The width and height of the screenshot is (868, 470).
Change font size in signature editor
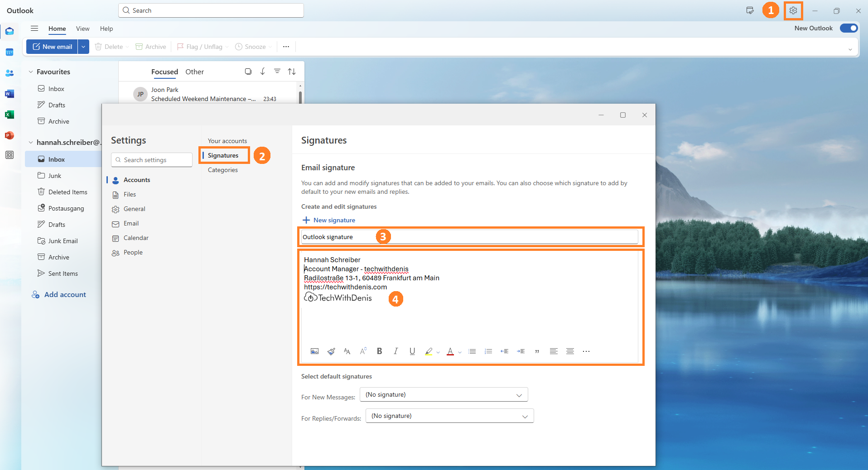tap(347, 351)
